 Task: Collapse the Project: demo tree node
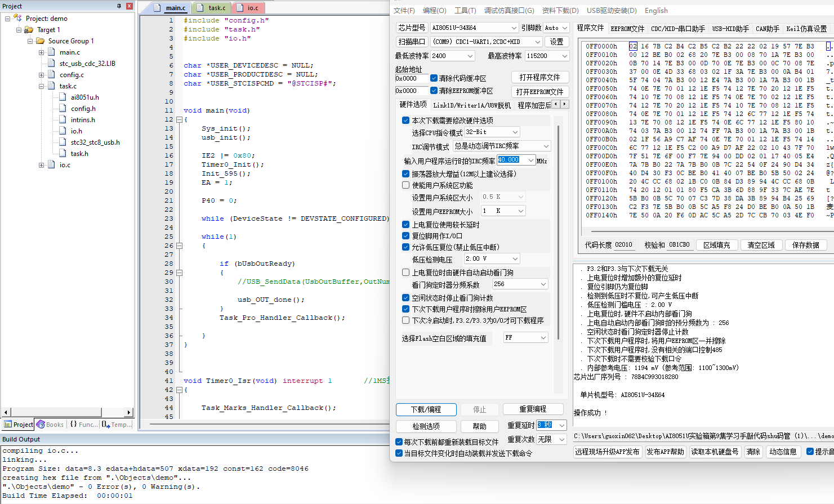(7, 19)
